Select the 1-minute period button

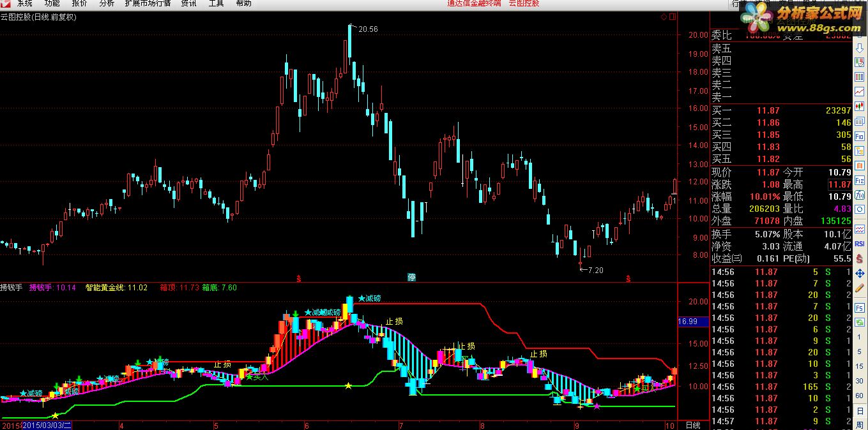click(860, 337)
